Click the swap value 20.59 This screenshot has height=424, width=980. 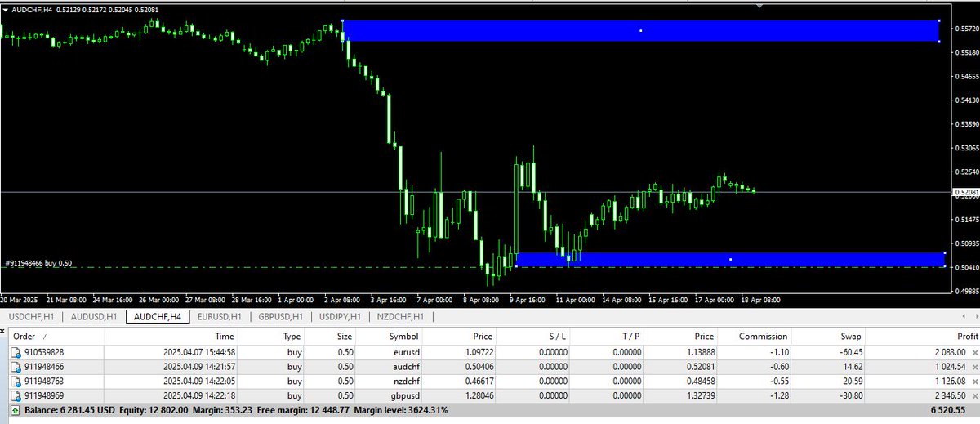851,382
